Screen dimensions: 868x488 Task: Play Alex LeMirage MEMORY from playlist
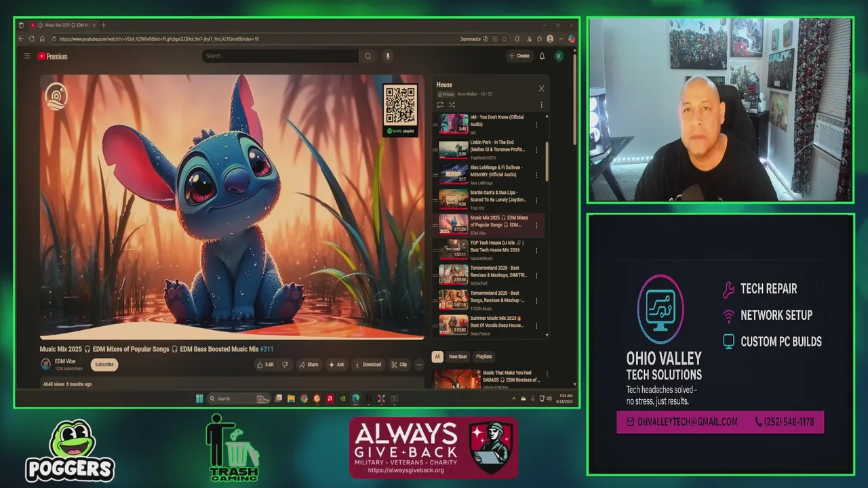(487, 174)
